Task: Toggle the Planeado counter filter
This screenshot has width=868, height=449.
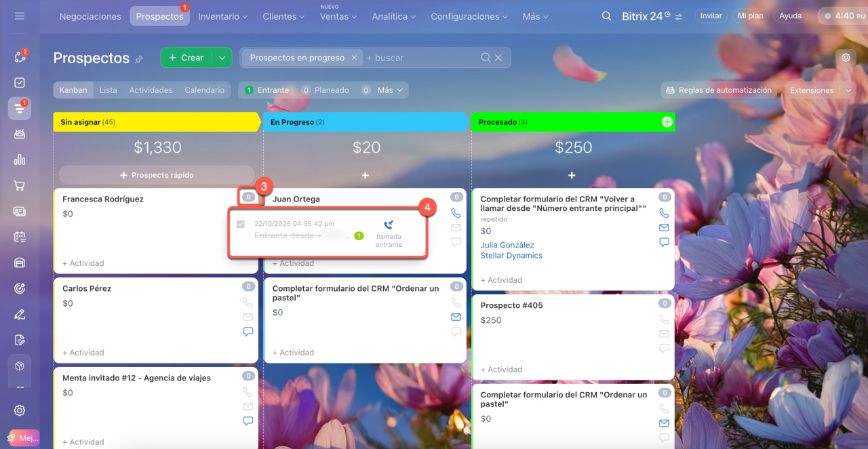Action: click(325, 90)
